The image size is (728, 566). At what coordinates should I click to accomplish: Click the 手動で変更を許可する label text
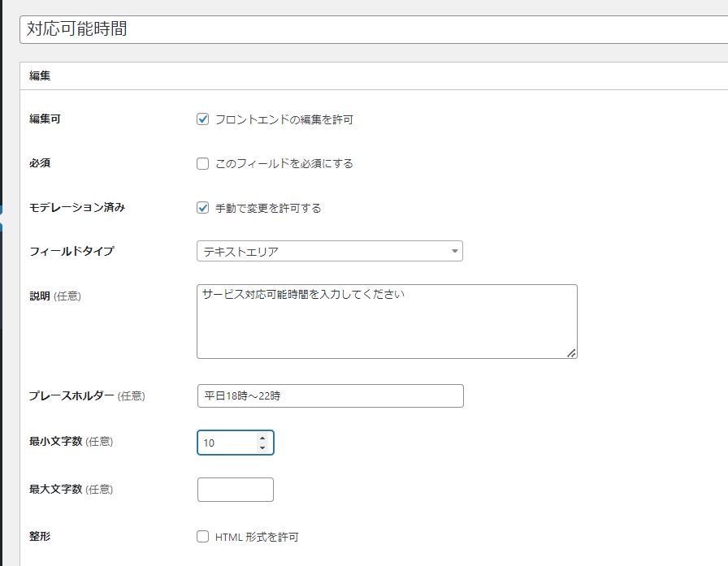(268, 209)
